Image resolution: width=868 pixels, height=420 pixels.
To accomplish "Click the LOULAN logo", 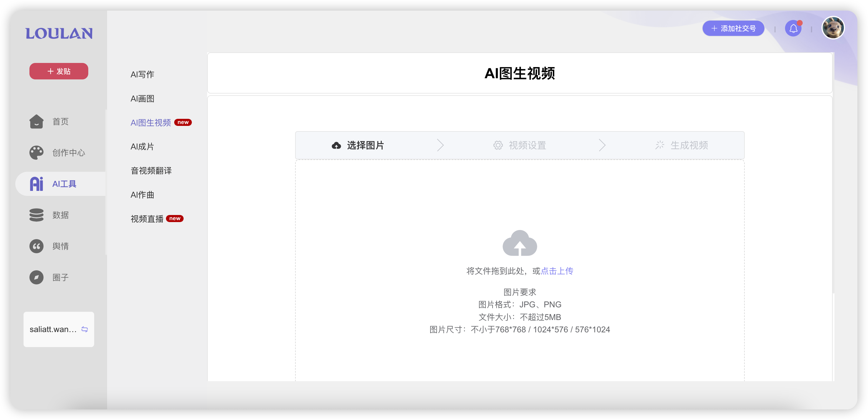I will (59, 34).
